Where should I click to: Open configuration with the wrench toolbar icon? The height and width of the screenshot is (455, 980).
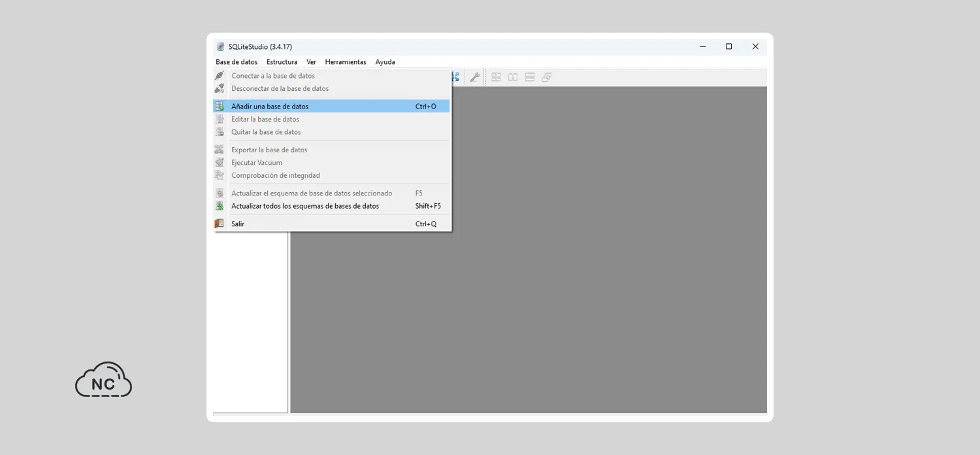coord(475,77)
